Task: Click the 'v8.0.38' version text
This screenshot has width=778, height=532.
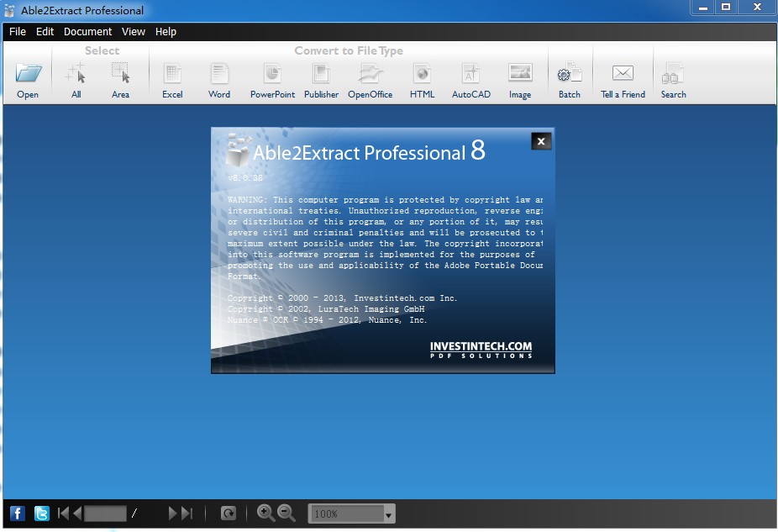Action: [245, 177]
